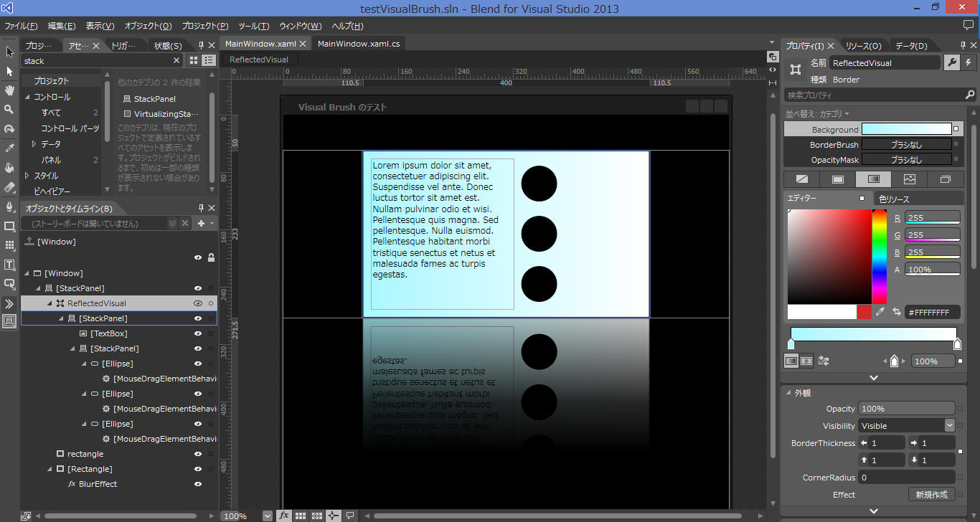Viewport: 980px width, 522px height.
Task: Open the Assets double-chevron button
Action: pos(9,303)
